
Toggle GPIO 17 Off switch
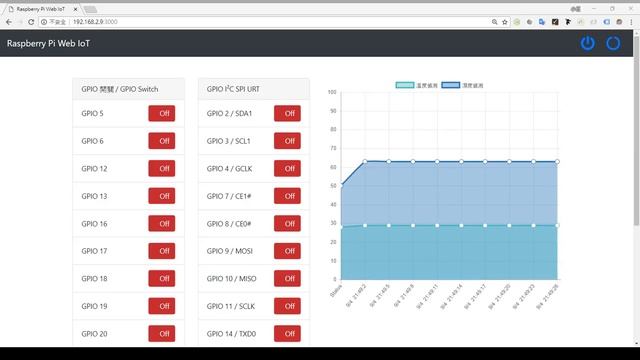click(x=162, y=251)
